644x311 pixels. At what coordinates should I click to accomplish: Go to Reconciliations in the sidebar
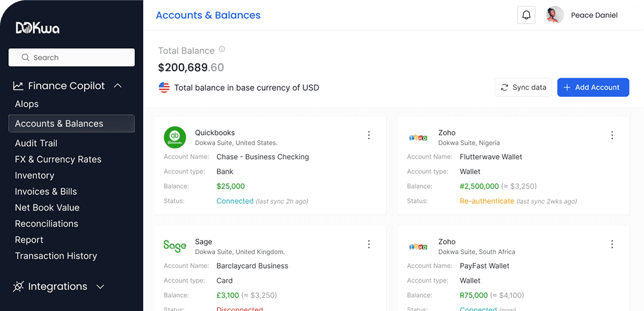(46, 224)
